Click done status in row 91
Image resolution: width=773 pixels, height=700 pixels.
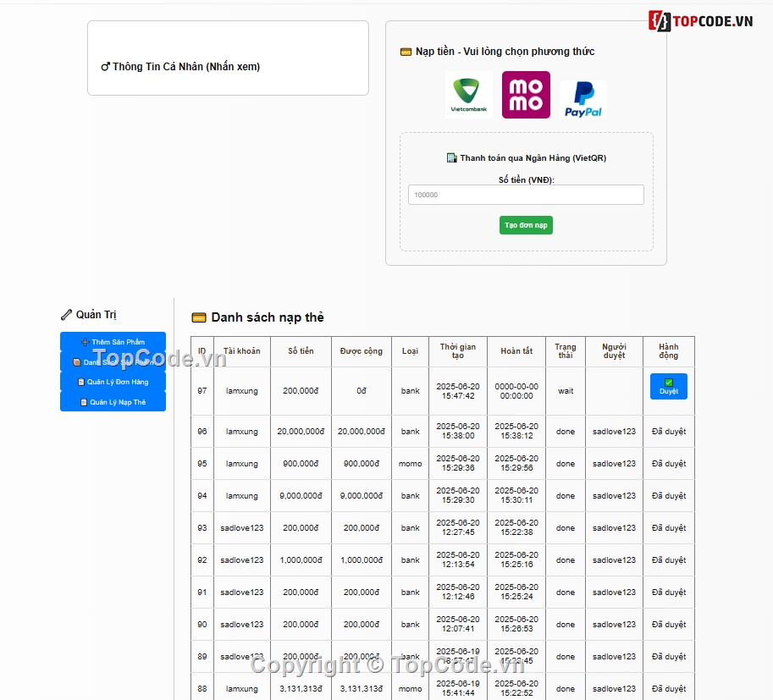(566, 592)
